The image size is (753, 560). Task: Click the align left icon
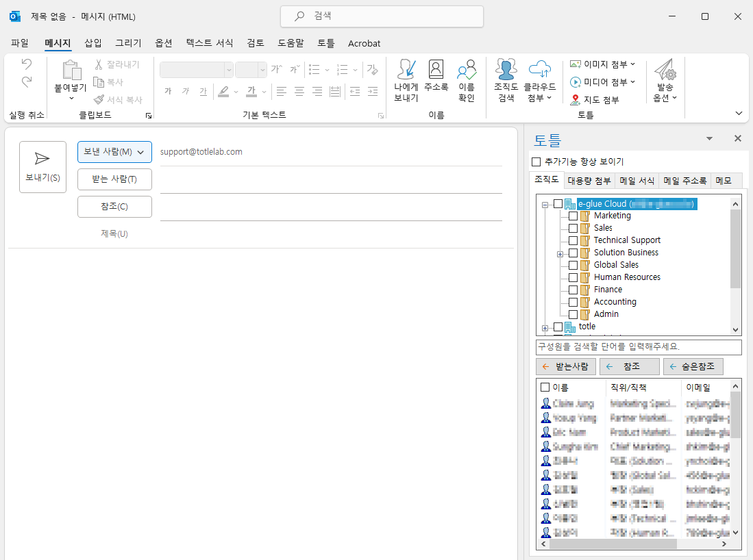(x=282, y=91)
